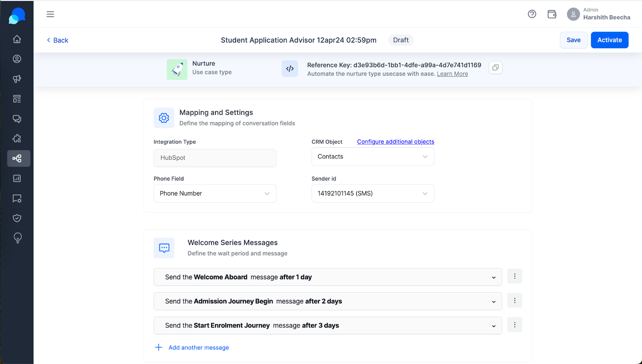
Task: Open the CRM Object Contacts dropdown
Action: [373, 157]
